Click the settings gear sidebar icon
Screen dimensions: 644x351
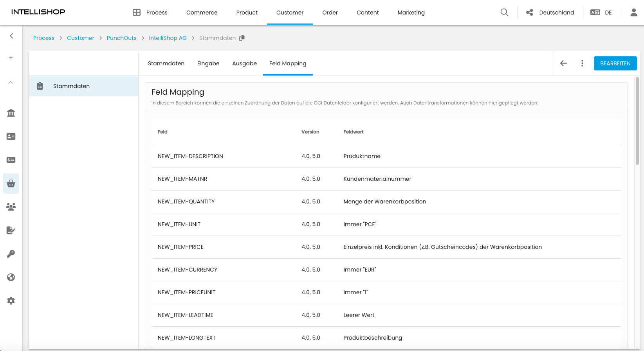pyautogui.click(x=11, y=301)
